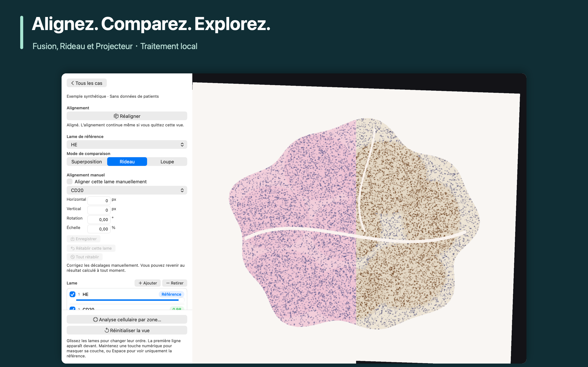Uncheck the CD20 slide checkbox
Screen dimensions: 588x367
coord(72,309)
